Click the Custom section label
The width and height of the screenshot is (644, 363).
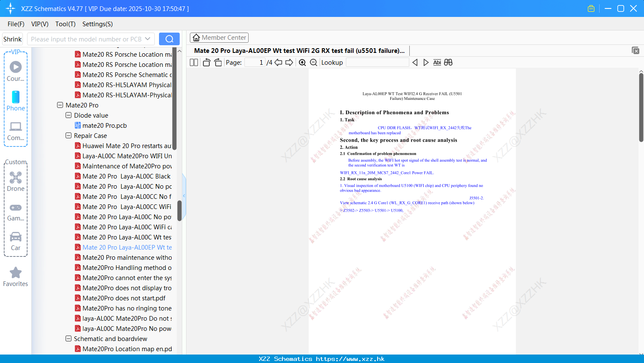[x=16, y=162]
